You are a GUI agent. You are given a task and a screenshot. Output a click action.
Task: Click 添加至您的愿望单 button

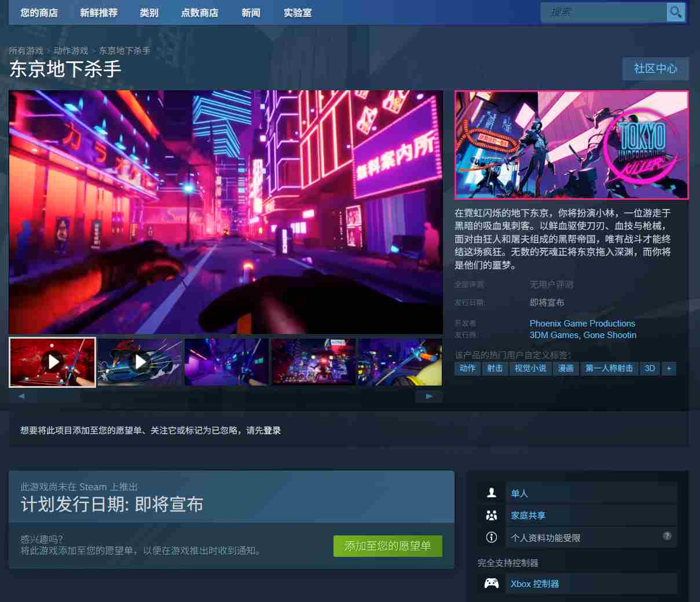tap(387, 546)
